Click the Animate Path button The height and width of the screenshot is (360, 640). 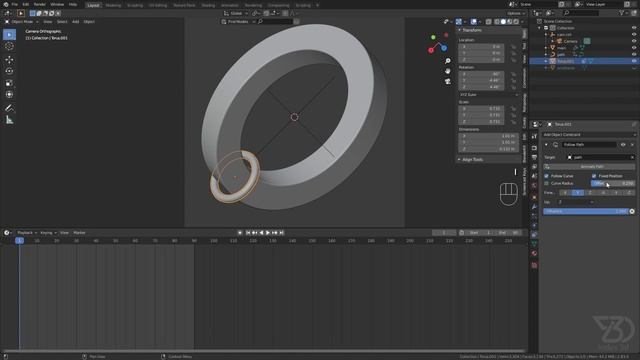click(589, 167)
